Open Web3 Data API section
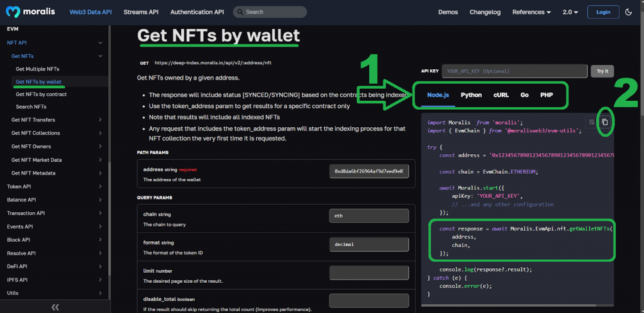Screen dimensions: 644x313 click(91, 12)
